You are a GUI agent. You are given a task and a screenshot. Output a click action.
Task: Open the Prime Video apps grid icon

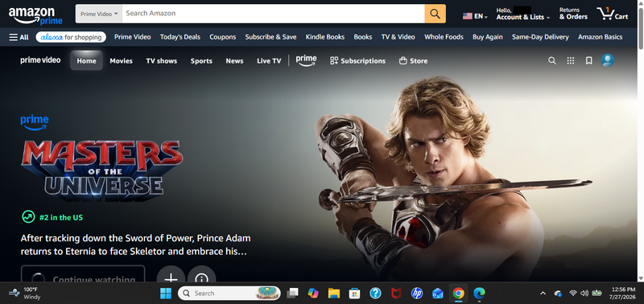(571, 60)
